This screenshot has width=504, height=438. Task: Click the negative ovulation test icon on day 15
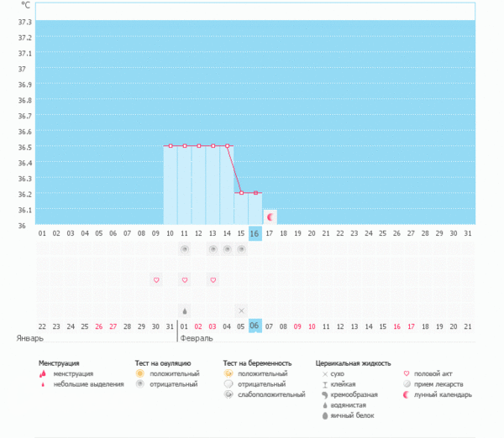point(241,249)
